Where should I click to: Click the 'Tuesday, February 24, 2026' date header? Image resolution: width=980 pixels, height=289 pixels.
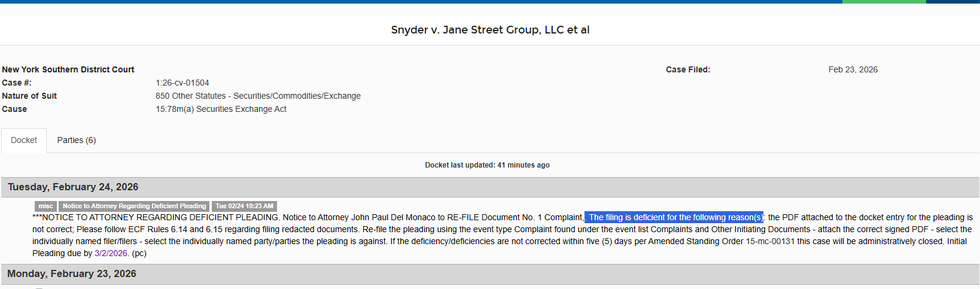(x=73, y=187)
